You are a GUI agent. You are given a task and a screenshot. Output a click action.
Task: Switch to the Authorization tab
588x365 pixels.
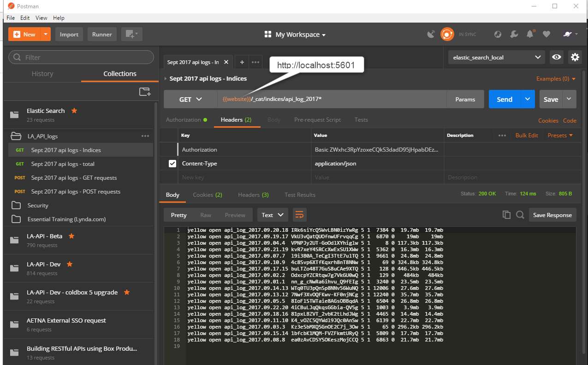[x=186, y=120]
